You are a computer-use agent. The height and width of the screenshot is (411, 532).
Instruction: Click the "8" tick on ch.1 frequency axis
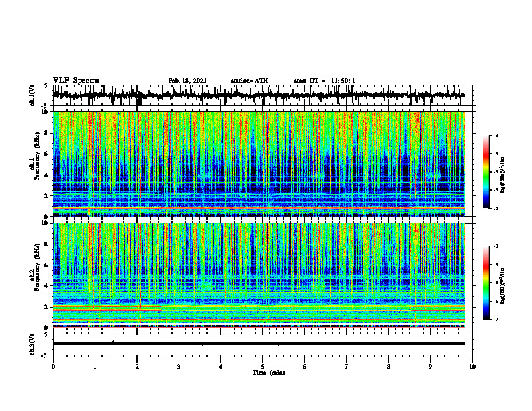(x=48, y=133)
